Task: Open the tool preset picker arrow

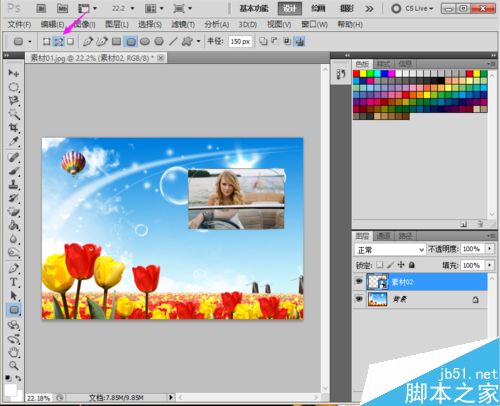Action: coord(30,42)
